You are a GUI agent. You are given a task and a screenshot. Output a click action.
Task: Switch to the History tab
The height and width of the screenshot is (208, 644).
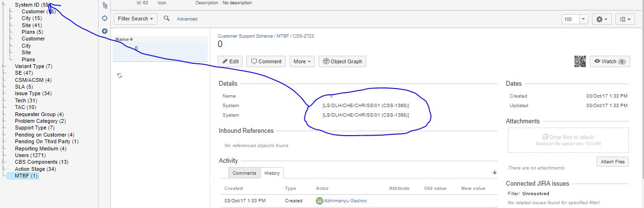pyautogui.click(x=272, y=173)
